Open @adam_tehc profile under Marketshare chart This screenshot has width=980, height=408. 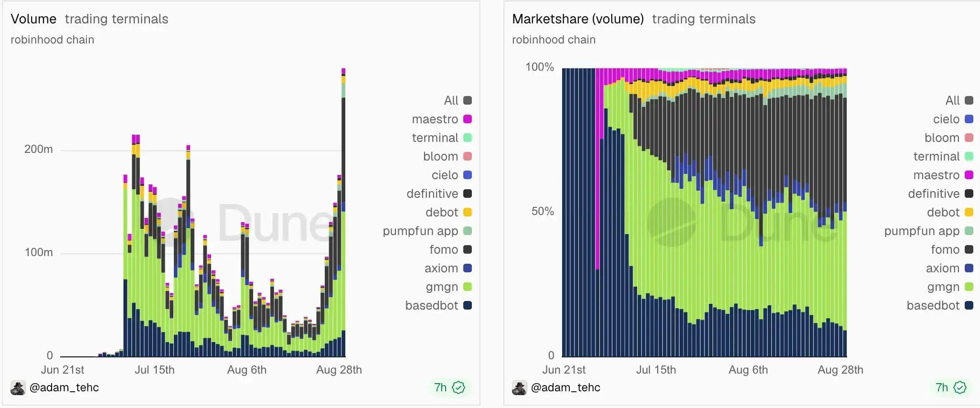pyautogui.click(x=565, y=387)
